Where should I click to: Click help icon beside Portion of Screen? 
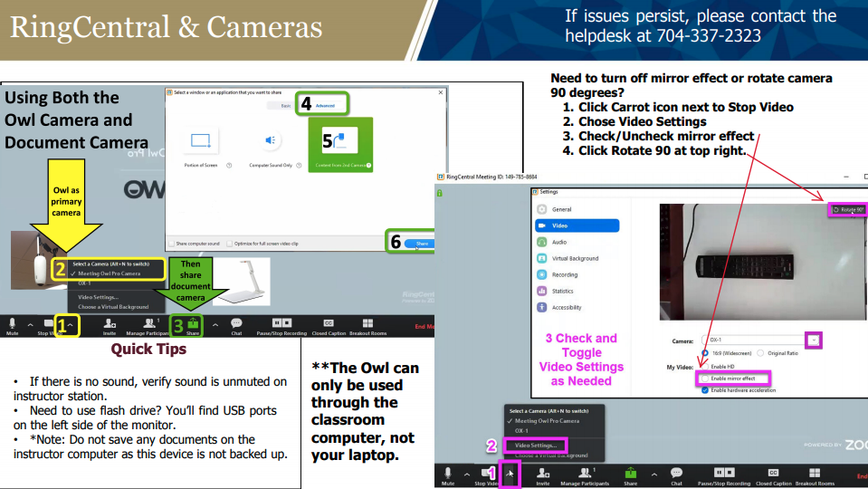point(229,165)
